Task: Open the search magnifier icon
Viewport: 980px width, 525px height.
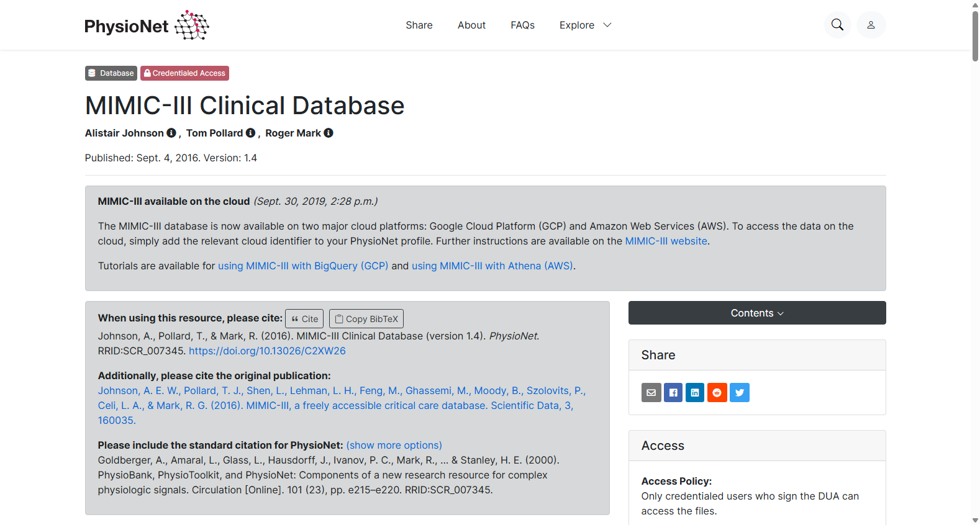Action: tap(837, 25)
